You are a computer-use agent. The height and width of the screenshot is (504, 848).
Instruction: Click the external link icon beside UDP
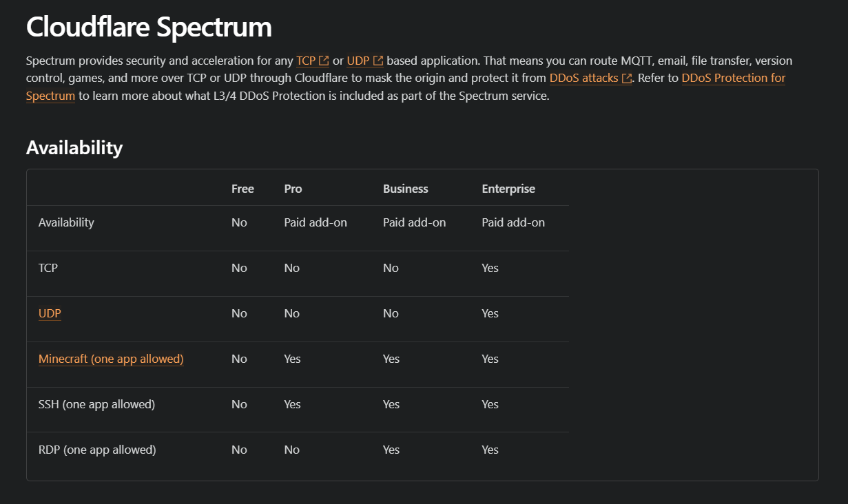click(x=378, y=61)
